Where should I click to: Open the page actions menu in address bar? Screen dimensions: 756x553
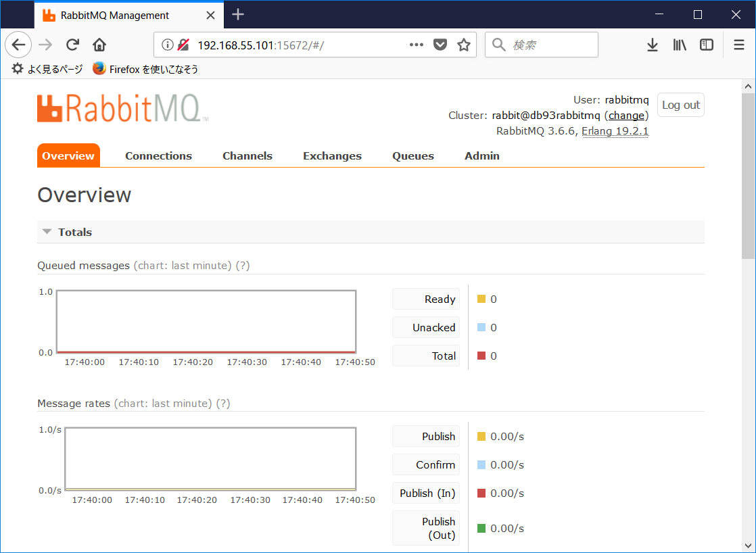point(415,45)
